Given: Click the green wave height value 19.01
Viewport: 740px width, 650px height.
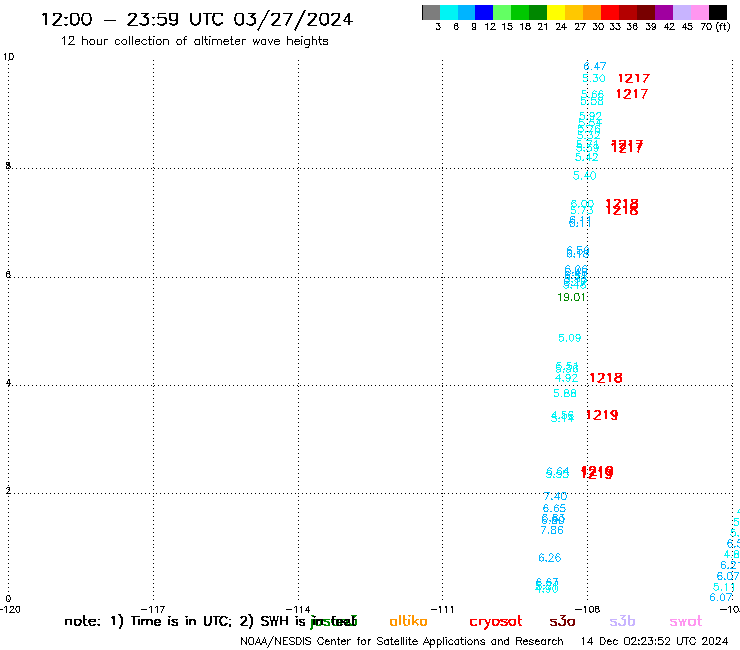Looking at the screenshot, I should [572, 297].
